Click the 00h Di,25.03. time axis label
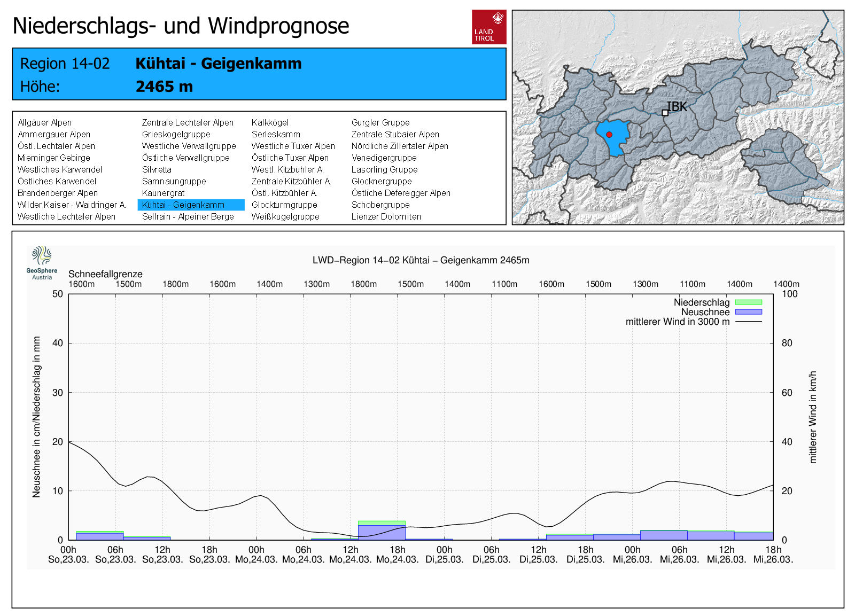855x616 pixels. pos(444,555)
